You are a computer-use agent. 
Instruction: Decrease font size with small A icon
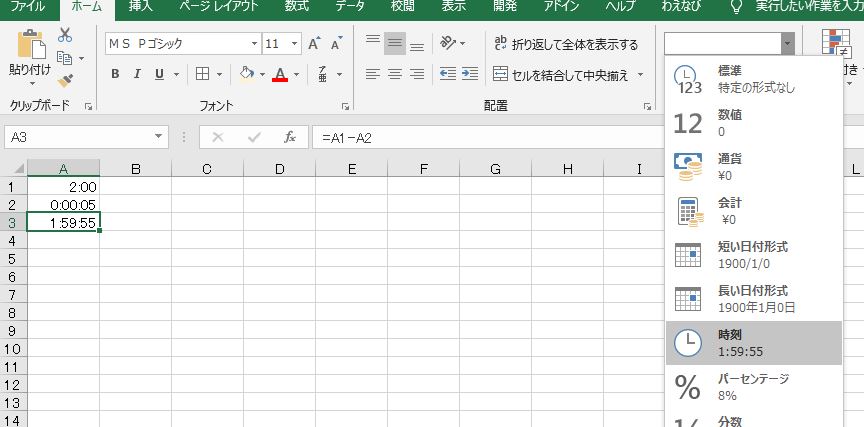(x=336, y=44)
